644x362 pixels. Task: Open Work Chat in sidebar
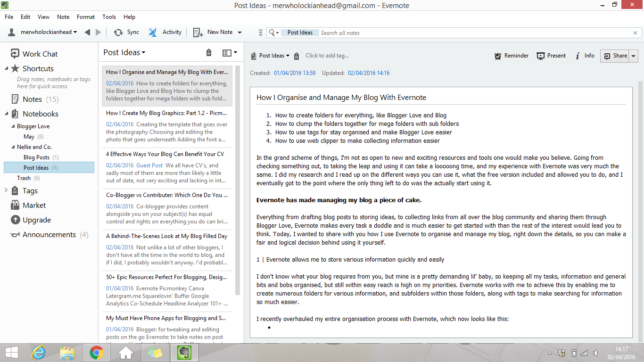coord(34,54)
